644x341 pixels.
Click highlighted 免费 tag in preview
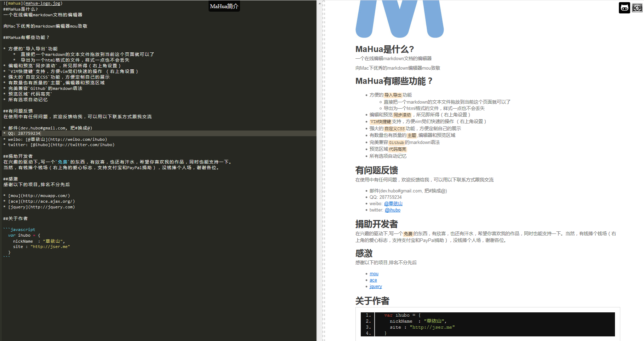pyautogui.click(x=408, y=233)
